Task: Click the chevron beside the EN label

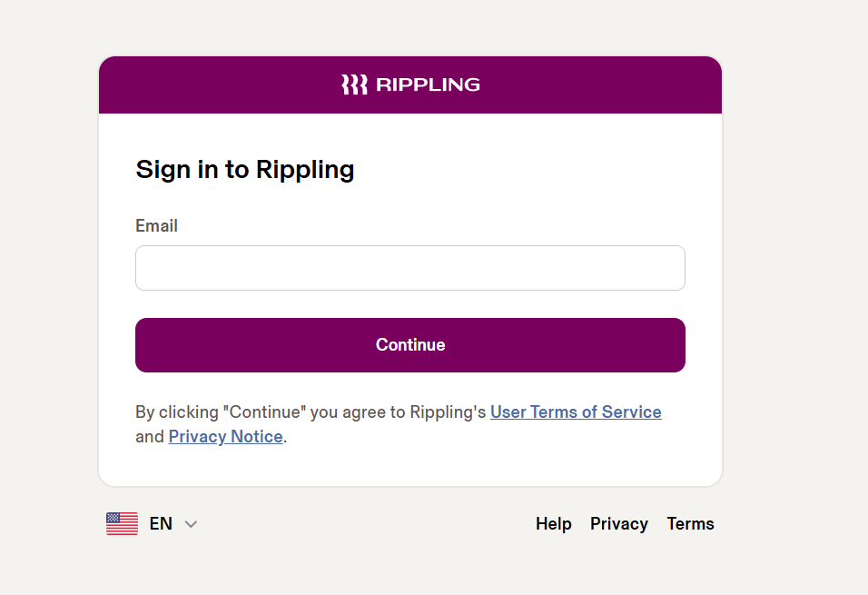Action: pos(191,523)
